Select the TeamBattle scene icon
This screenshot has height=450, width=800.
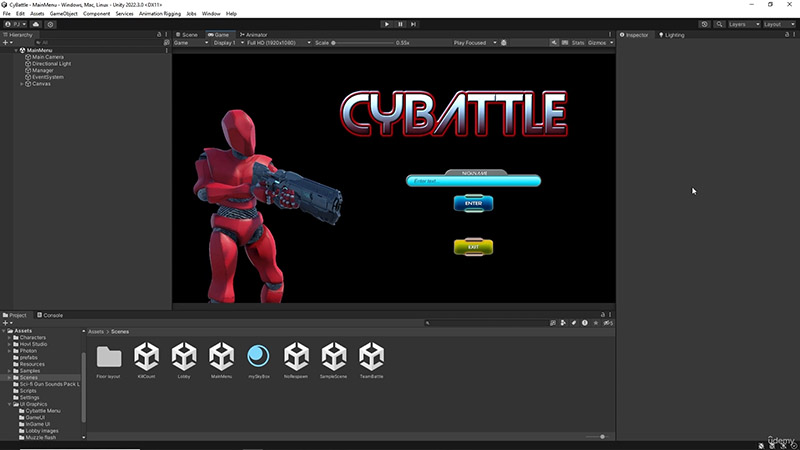click(372, 355)
